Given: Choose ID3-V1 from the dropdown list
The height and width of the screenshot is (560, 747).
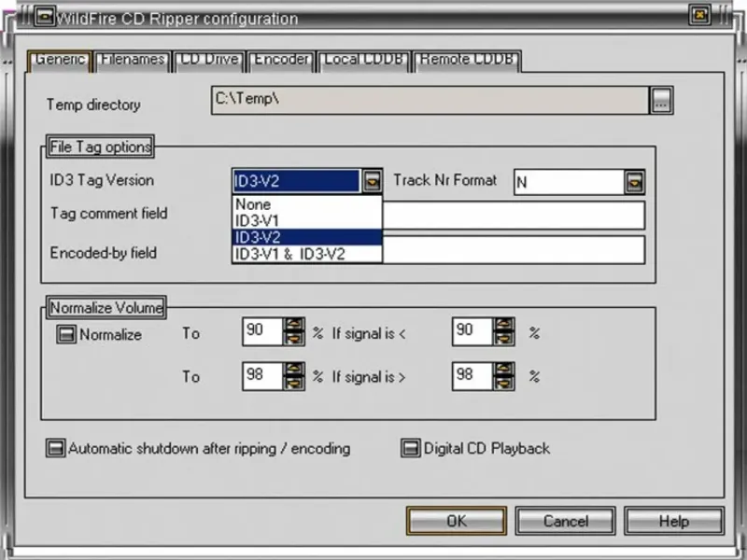Looking at the screenshot, I should pyautogui.click(x=307, y=221).
